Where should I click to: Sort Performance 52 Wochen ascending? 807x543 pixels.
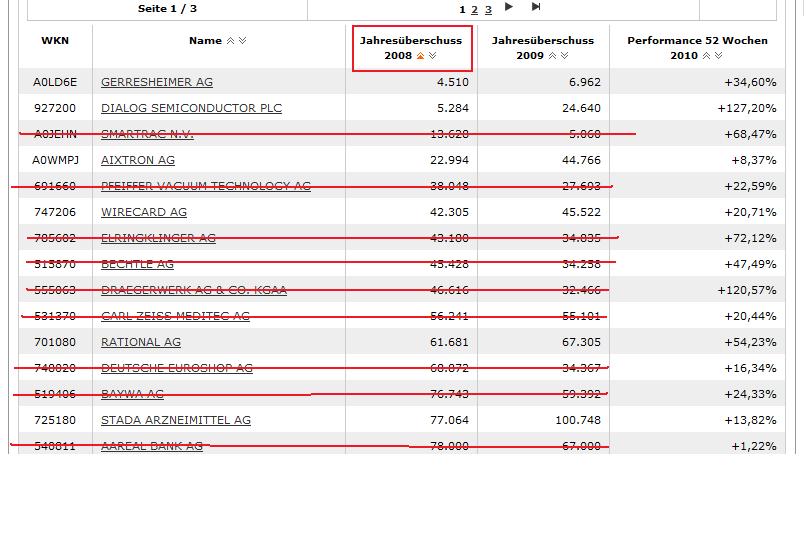click(x=707, y=56)
